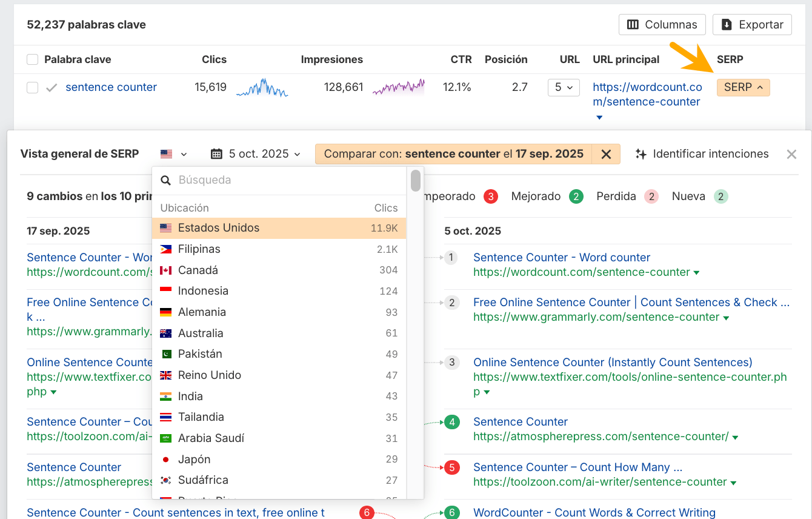
Task: Click the calendar icon beside the date
Action: click(216, 154)
